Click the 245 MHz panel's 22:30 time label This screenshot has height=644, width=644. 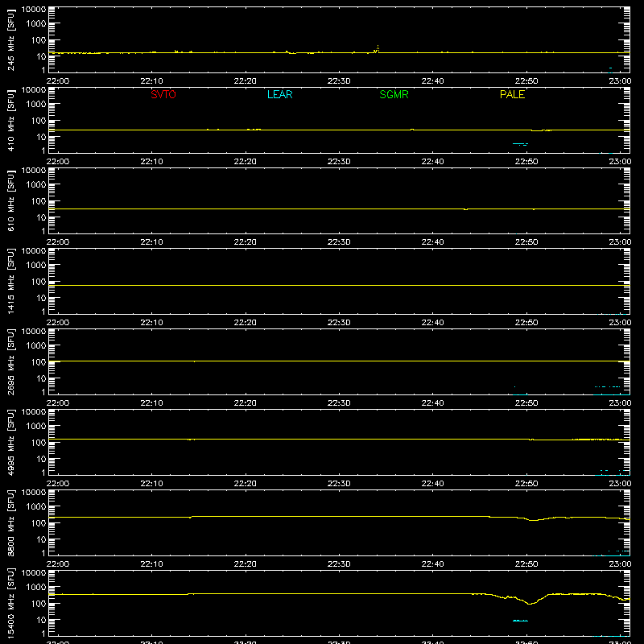point(339,81)
